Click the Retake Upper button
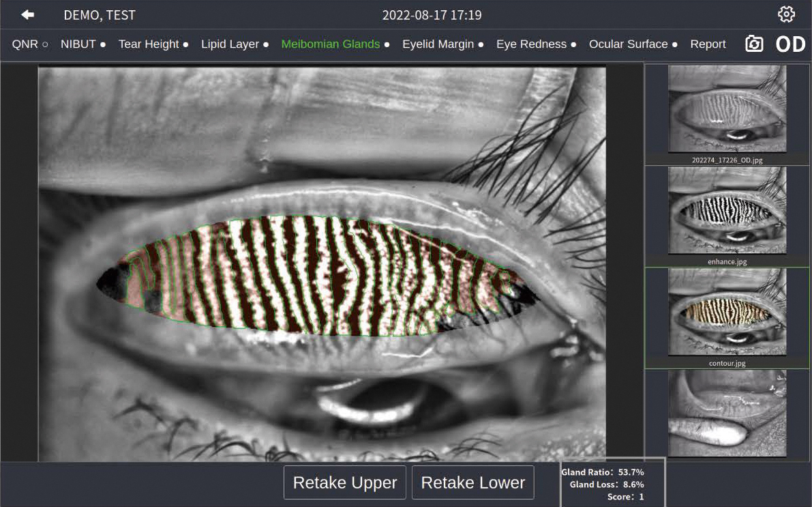812x507 pixels. click(x=345, y=482)
